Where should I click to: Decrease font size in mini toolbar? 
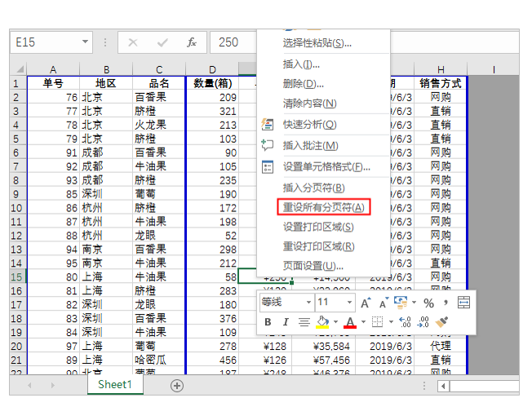click(x=383, y=303)
